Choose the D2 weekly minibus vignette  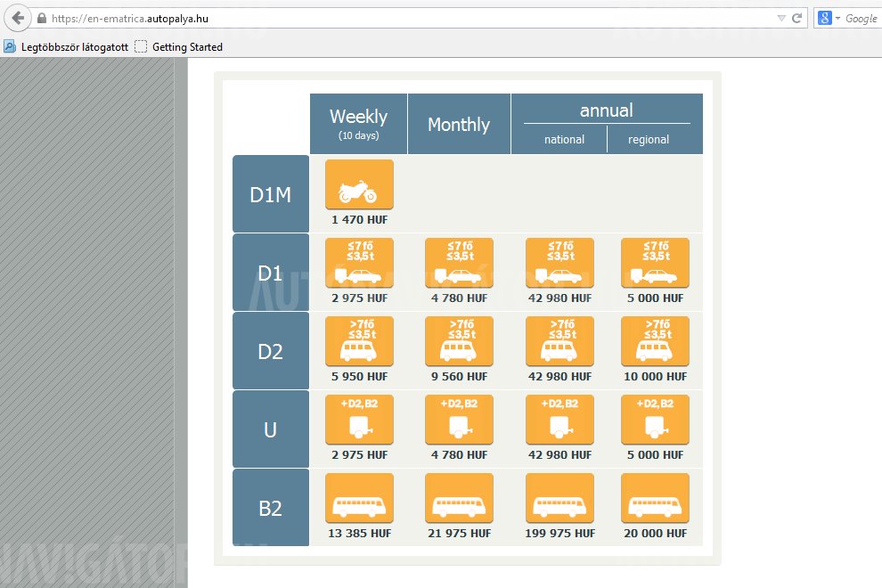pyautogui.click(x=359, y=341)
